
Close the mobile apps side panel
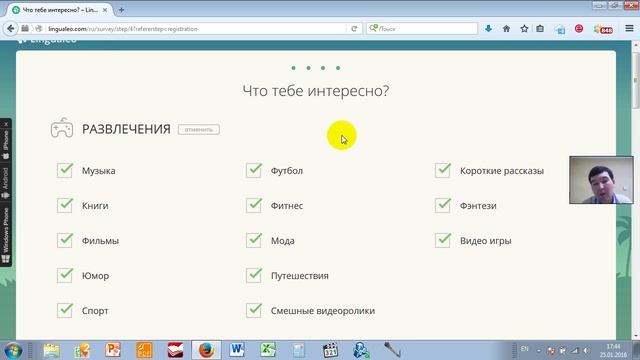coord(6,124)
